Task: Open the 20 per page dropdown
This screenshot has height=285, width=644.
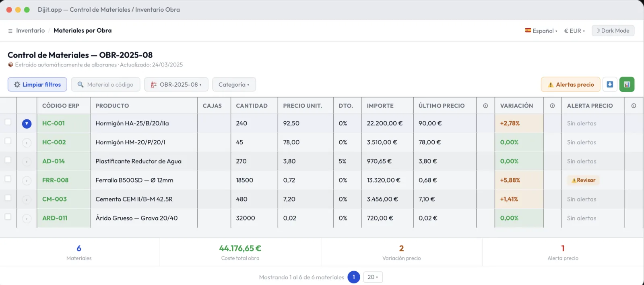Action: [373, 277]
